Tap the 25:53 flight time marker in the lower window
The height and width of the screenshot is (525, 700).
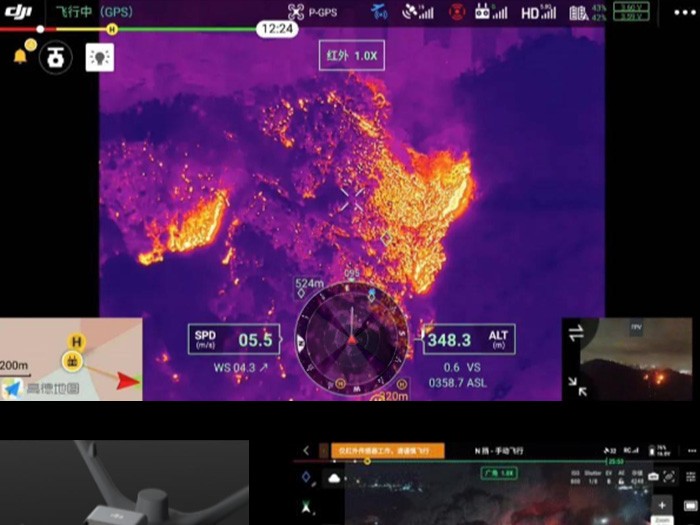coord(616,461)
